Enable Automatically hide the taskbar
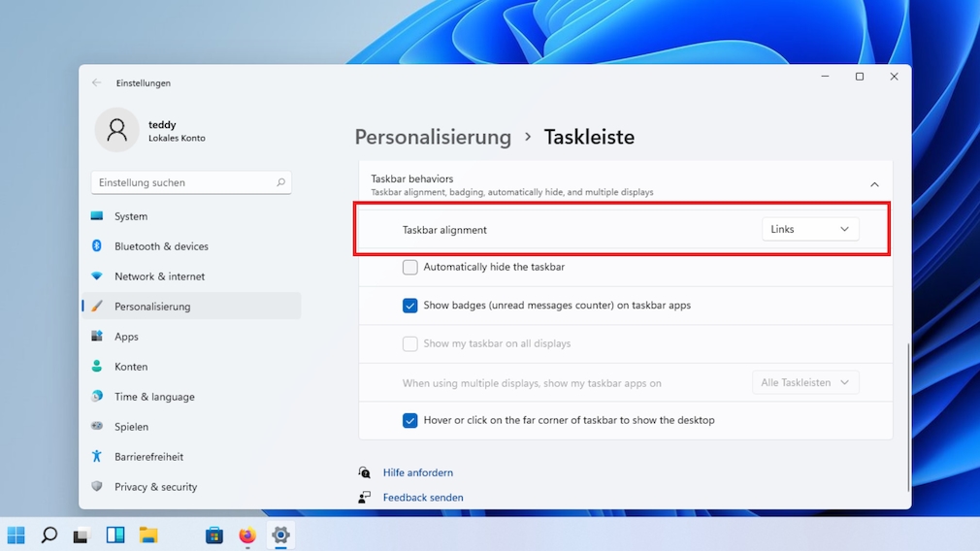Image resolution: width=980 pixels, height=551 pixels. (x=410, y=268)
